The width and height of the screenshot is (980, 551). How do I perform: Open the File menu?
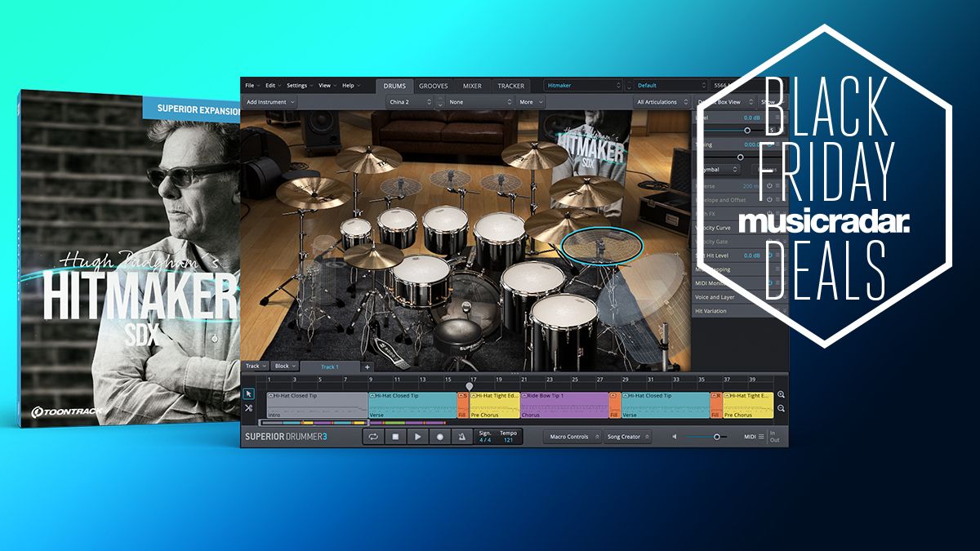pos(251,86)
